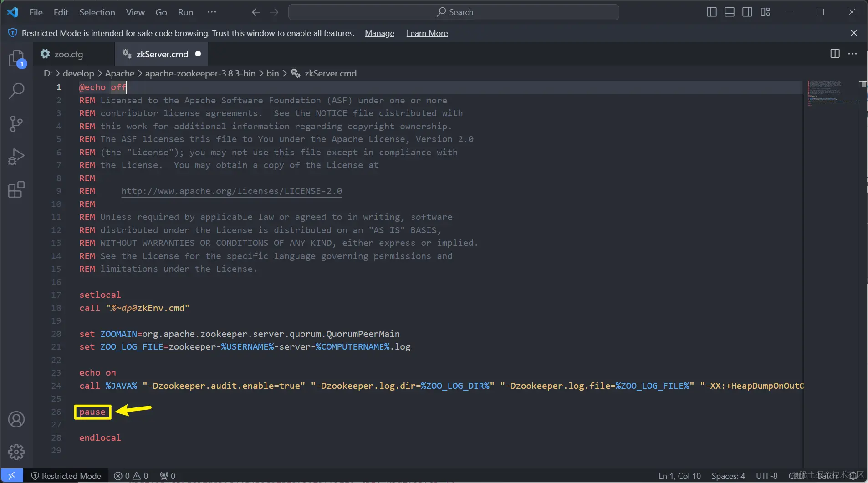Click the Search command center box
This screenshot has height=483, width=868.
point(454,12)
